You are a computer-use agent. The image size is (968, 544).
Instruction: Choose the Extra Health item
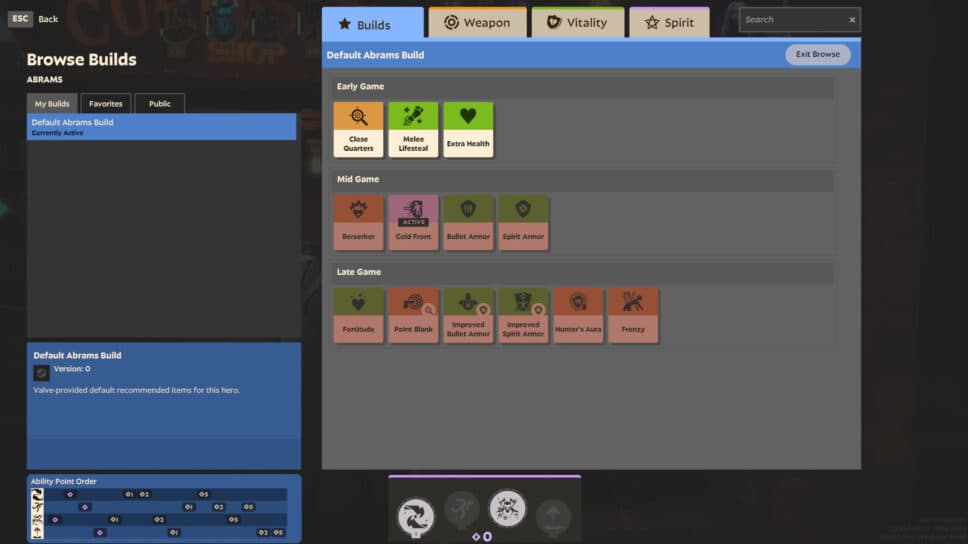click(468, 129)
